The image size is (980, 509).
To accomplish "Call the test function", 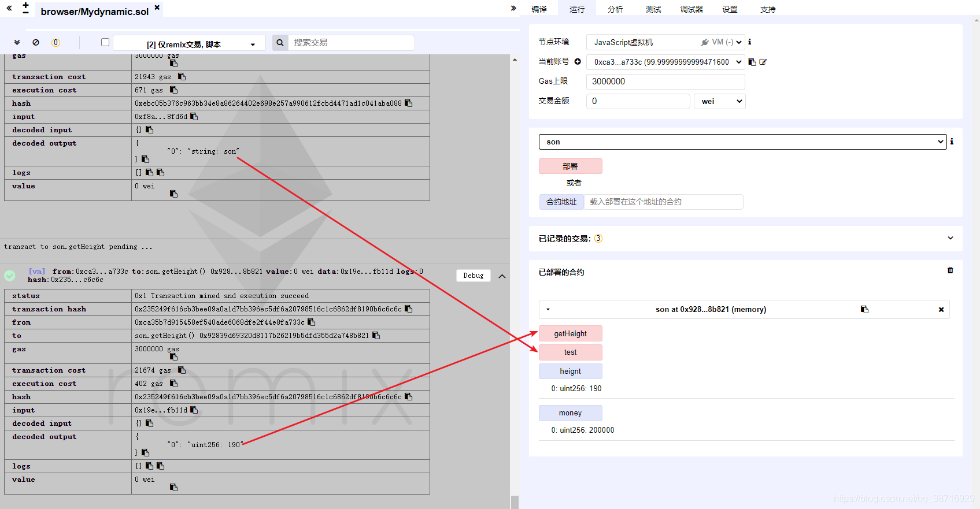I will pos(571,352).
